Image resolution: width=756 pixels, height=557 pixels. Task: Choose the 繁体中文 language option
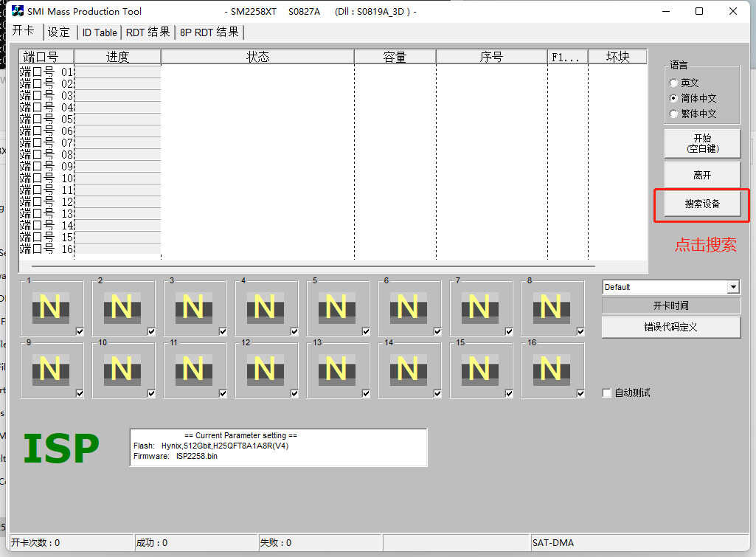click(x=673, y=114)
